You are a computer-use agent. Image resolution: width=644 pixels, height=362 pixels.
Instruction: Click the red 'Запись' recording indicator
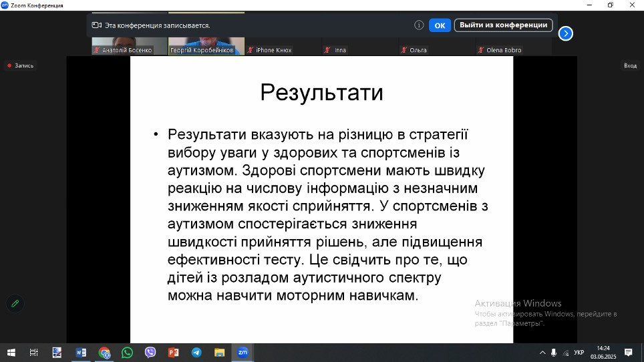coord(21,65)
